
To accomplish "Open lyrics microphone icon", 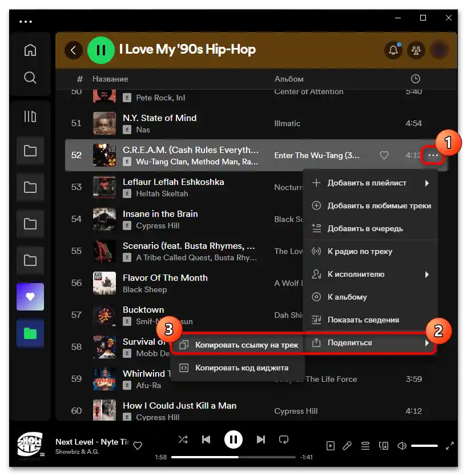I will pos(347,446).
